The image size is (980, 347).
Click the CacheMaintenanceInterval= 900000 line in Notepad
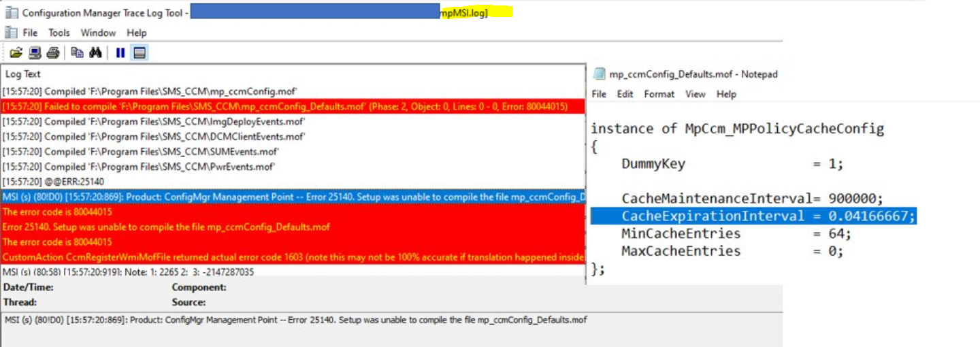(752, 199)
